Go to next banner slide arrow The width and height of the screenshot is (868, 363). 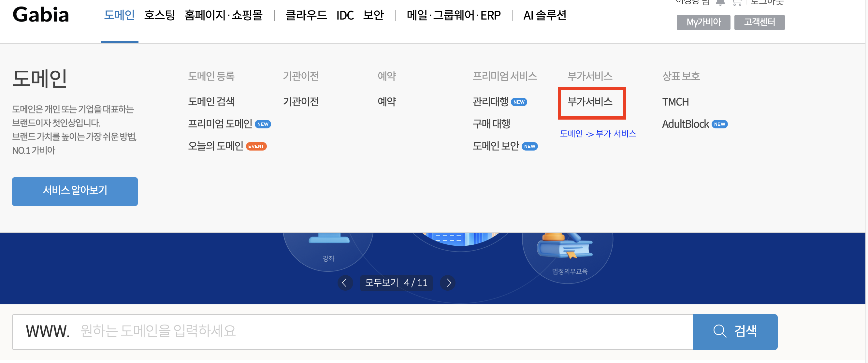448,283
